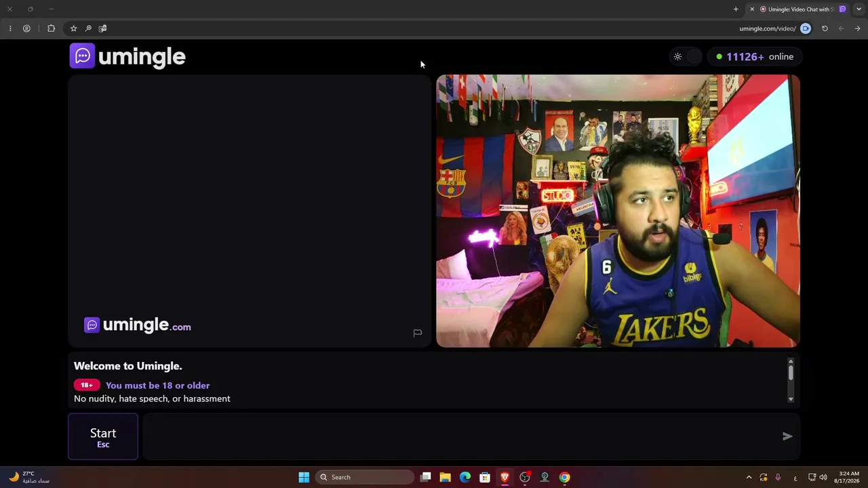Click the 'You must be 18 or older' notice
The height and width of the screenshot is (488, 868).
(157, 385)
